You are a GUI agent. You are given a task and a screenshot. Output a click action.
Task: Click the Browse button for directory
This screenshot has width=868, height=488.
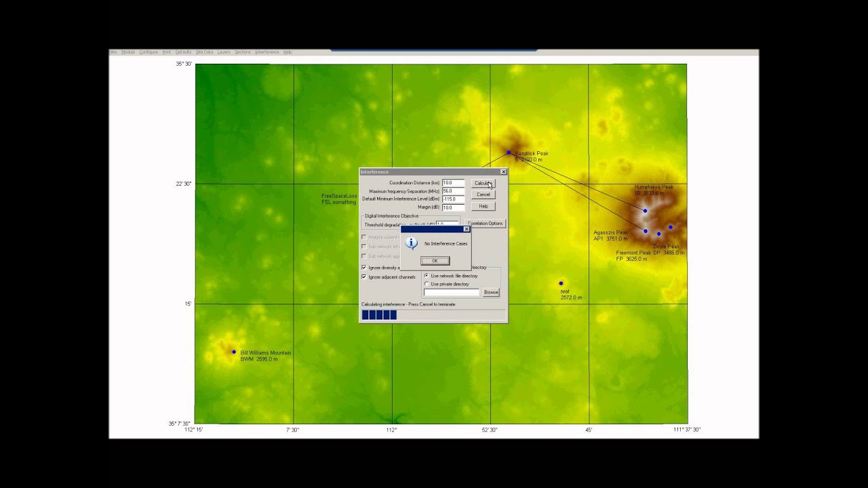tap(491, 292)
